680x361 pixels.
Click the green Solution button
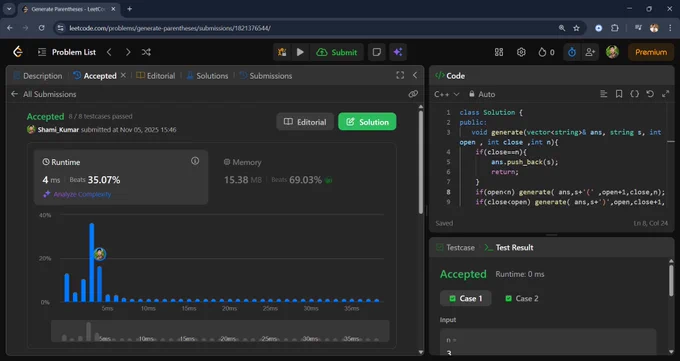pos(367,122)
